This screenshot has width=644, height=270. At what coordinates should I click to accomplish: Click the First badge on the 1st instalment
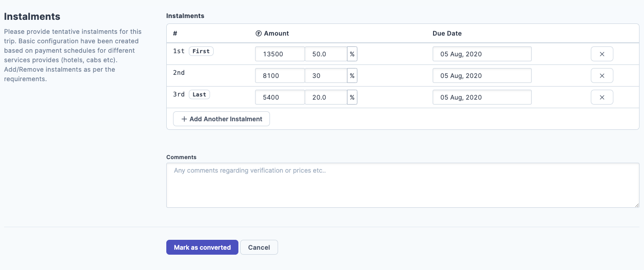[201, 51]
